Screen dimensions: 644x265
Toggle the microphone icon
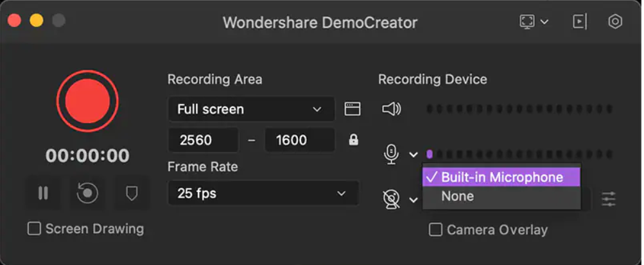[x=392, y=155]
